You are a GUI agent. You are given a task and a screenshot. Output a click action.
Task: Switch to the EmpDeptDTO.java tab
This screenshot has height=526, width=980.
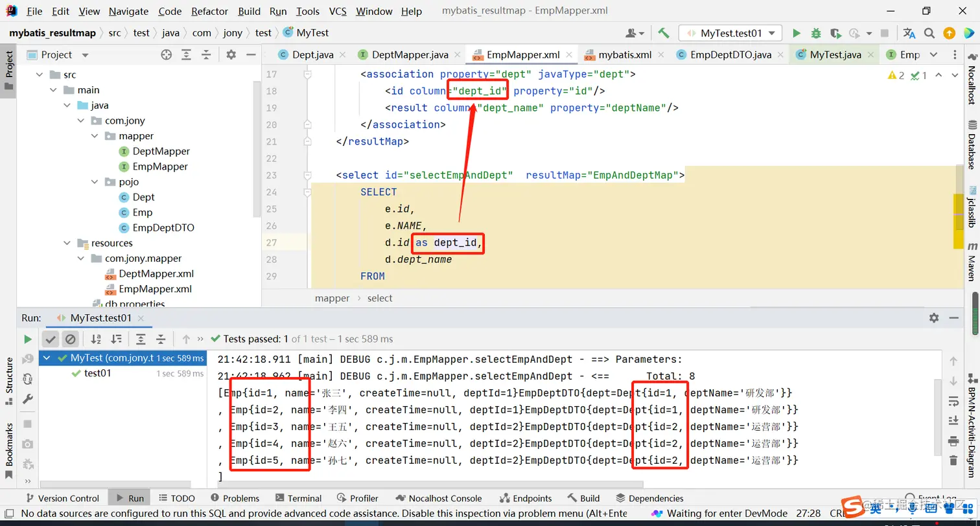[730, 55]
